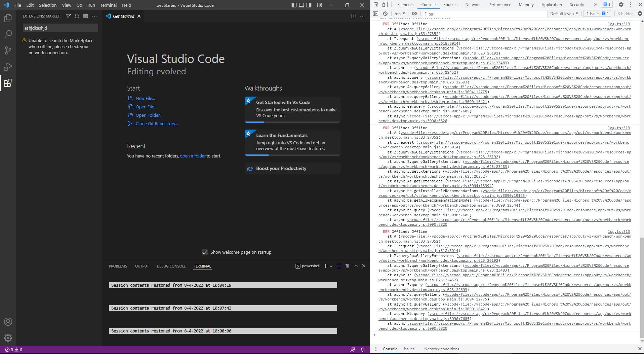Click the Clone Git Repository link
This screenshot has height=354, width=644.
(x=156, y=123)
